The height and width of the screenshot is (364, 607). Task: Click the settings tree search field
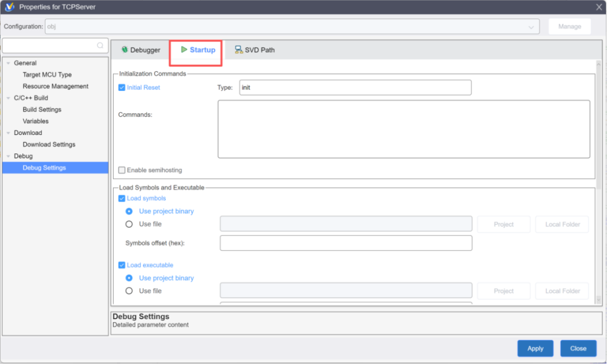click(x=55, y=46)
